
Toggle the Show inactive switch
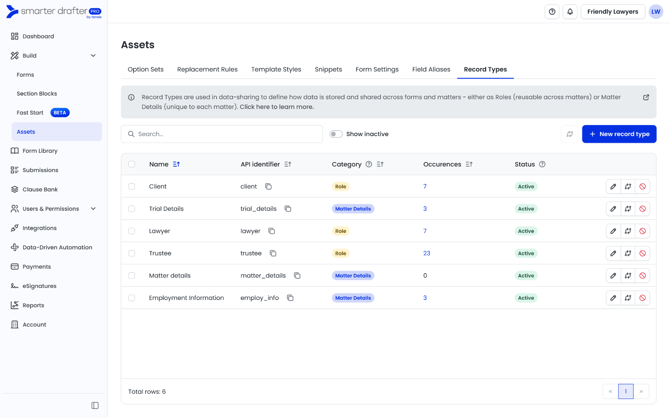click(x=336, y=134)
